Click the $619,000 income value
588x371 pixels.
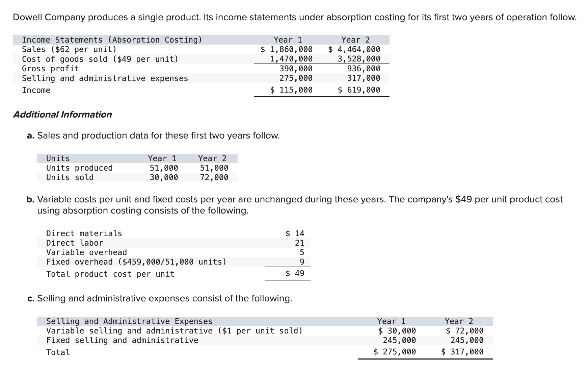(359, 90)
